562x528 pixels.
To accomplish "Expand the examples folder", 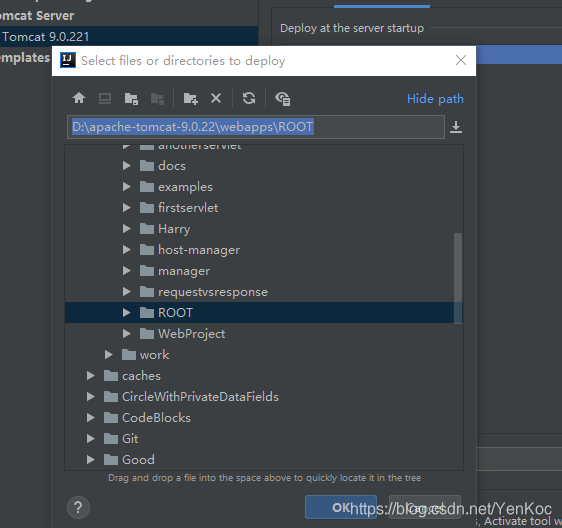I will pos(127,187).
